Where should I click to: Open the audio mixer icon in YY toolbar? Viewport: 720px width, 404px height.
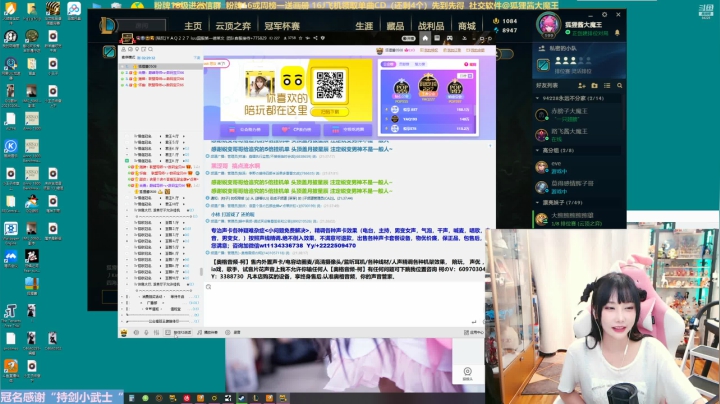coord(156,332)
